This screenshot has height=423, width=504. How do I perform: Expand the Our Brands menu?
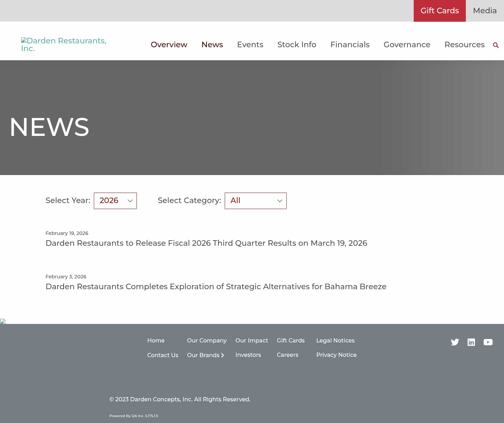pos(206,355)
